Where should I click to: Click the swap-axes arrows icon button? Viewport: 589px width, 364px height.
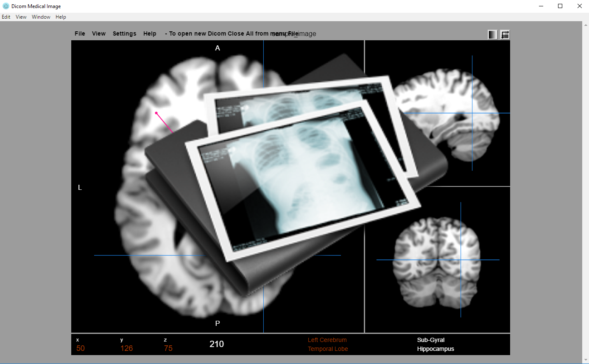point(505,35)
